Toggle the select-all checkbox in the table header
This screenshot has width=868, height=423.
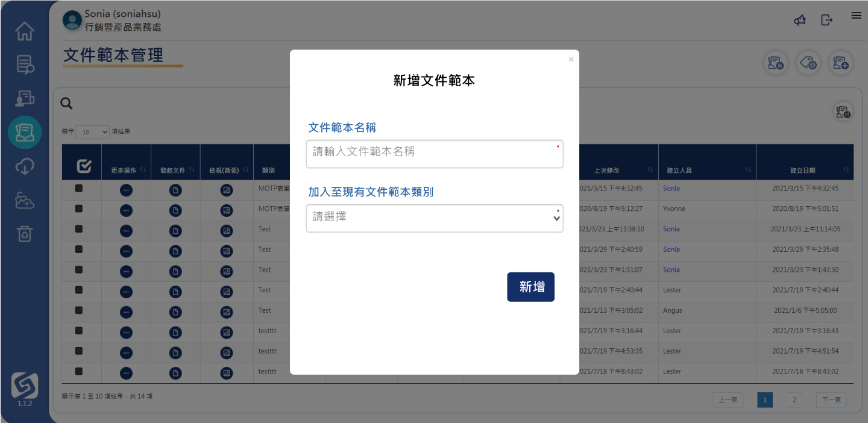85,167
